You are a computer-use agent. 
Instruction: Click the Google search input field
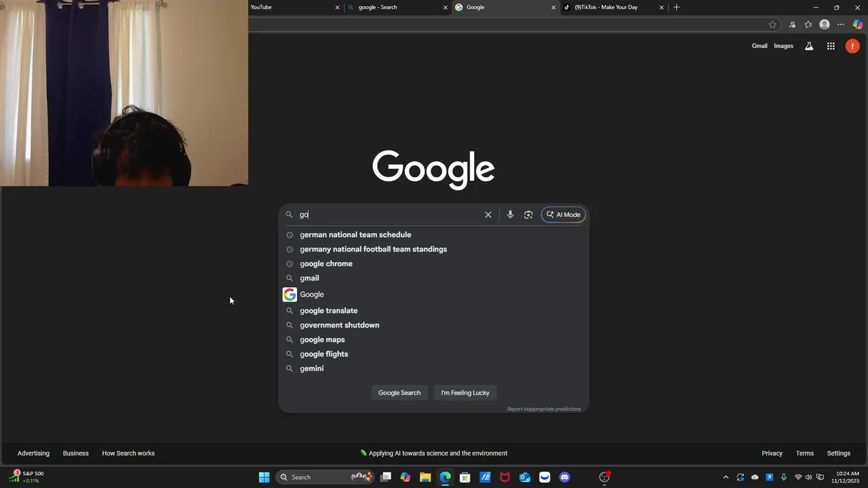(x=389, y=215)
